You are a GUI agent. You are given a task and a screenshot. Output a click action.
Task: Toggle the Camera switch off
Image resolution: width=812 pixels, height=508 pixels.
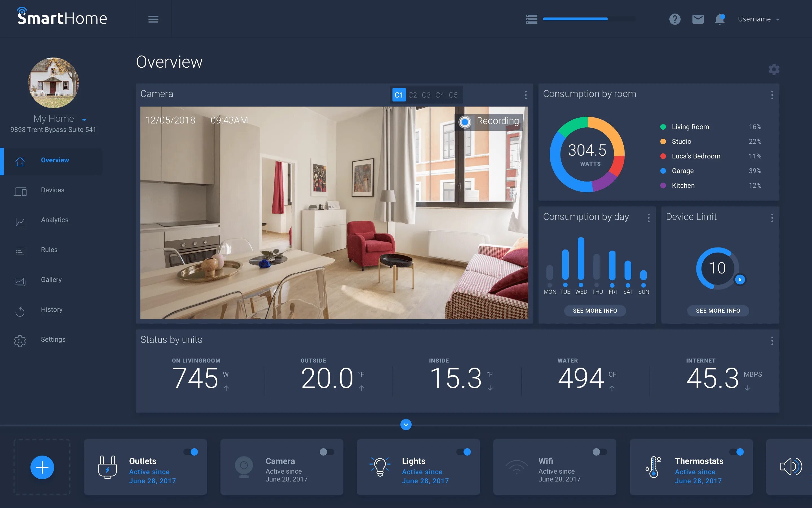[326, 451]
